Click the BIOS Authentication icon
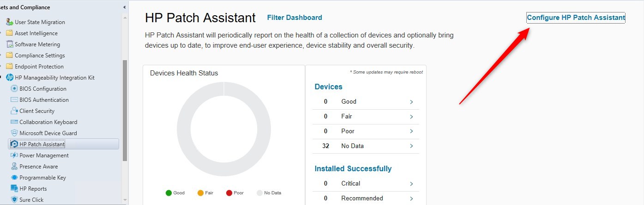The width and height of the screenshot is (644, 205). point(14,100)
